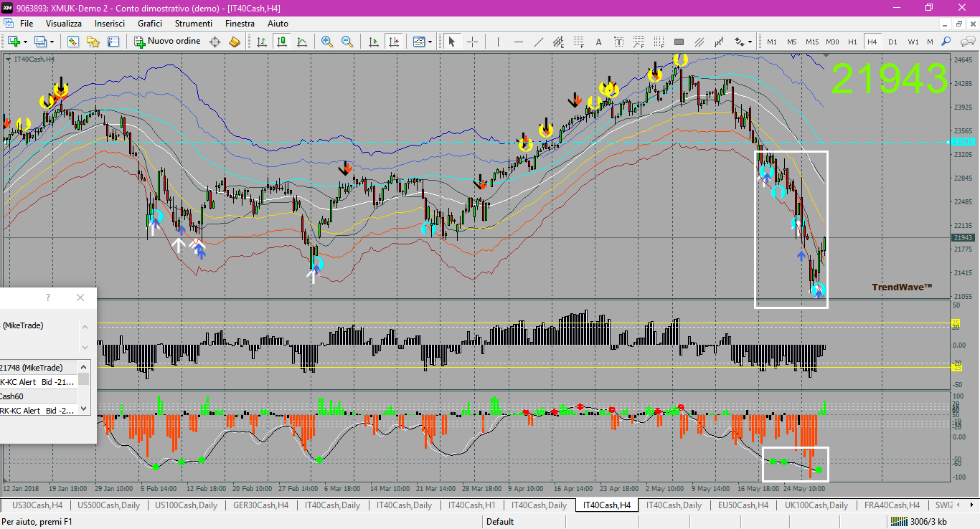The width and height of the screenshot is (980, 529).
Task: Switch timeframe to W1
Action: click(x=913, y=42)
